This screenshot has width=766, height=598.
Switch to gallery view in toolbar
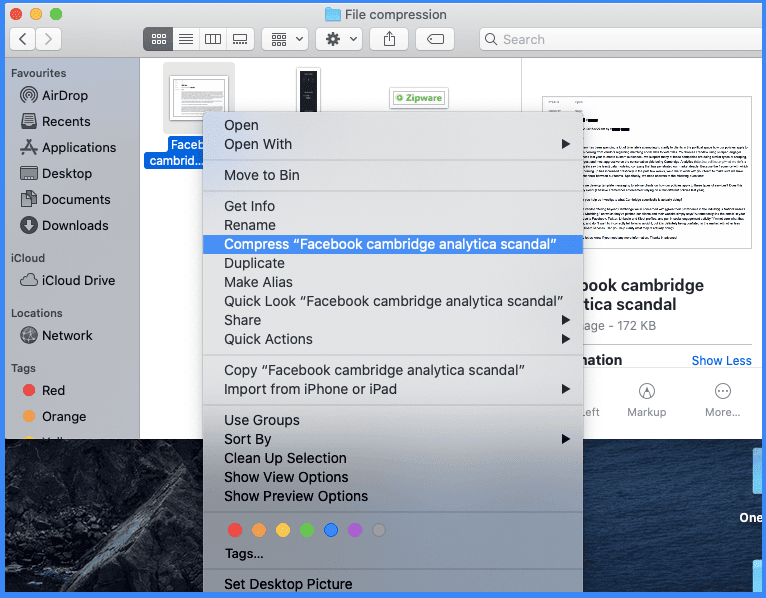click(x=240, y=39)
